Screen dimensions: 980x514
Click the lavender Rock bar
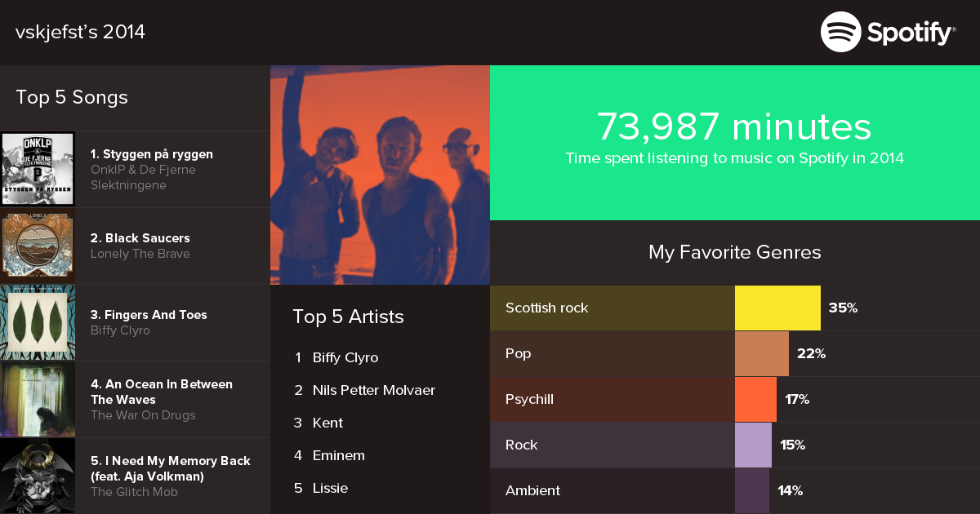point(753,445)
